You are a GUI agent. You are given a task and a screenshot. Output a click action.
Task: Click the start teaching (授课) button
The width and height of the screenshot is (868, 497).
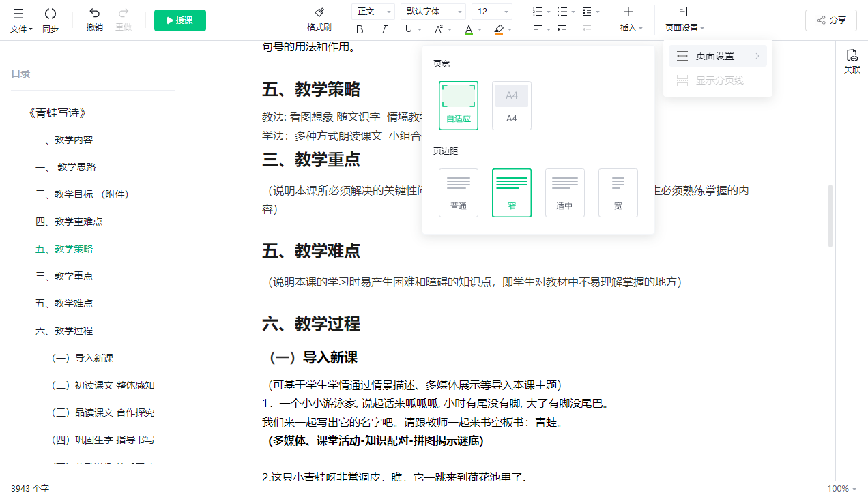[x=180, y=20]
